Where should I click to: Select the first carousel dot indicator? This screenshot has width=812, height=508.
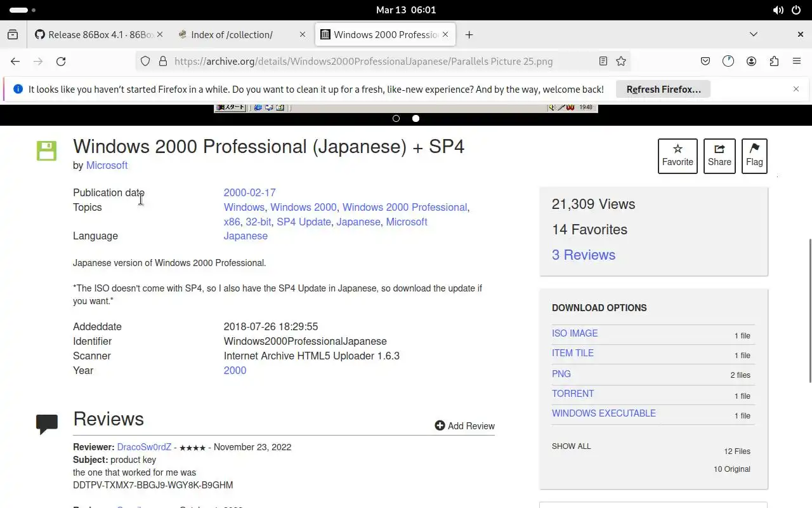pyautogui.click(x=396, y=118)
